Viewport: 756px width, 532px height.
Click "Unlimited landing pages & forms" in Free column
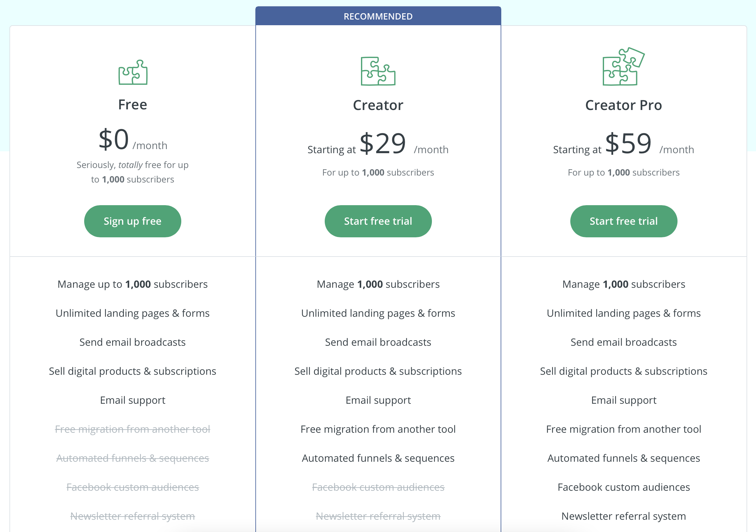pyautogui.click(x=133, y=313)
